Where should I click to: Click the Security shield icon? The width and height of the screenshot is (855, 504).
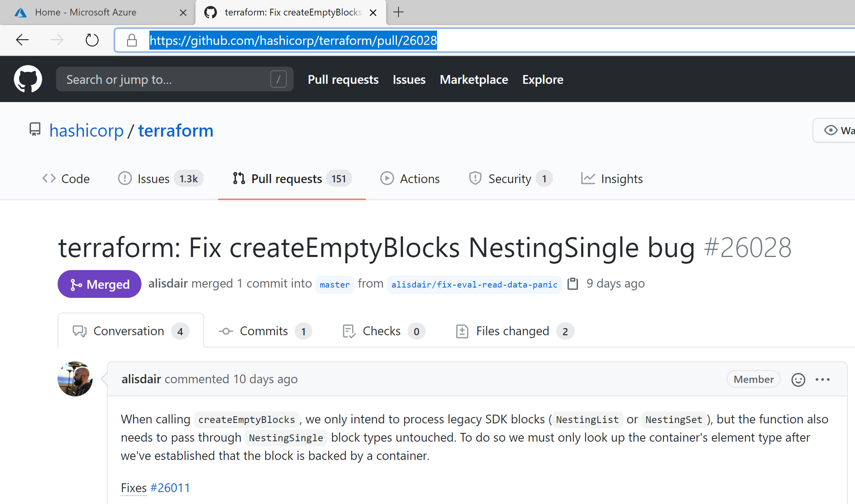click(475, 178)
